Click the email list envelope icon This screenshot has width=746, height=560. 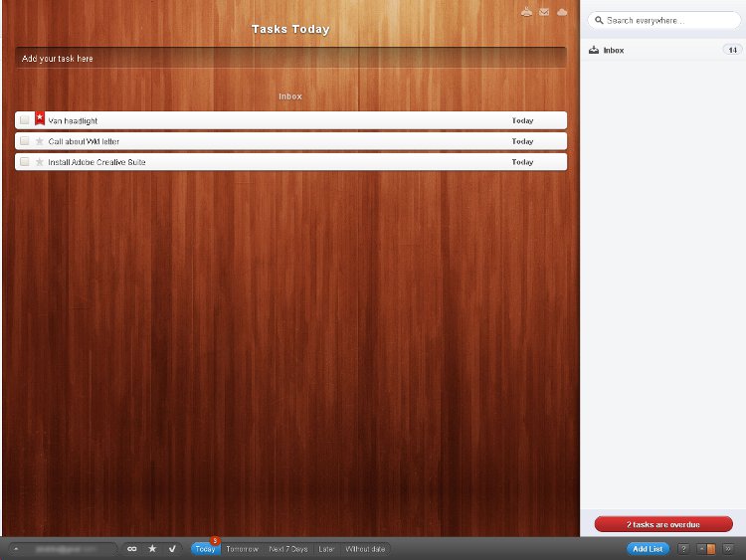click(x=544, y=12)
